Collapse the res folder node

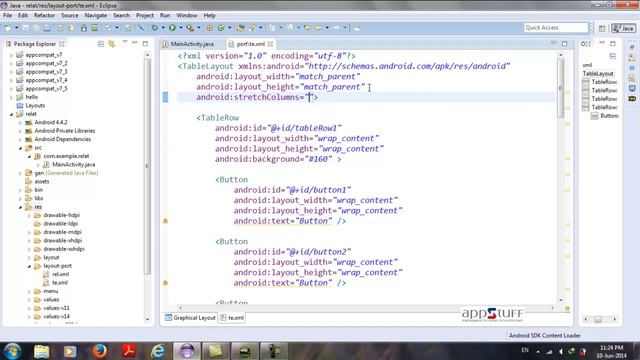click(x=20, y=207)
